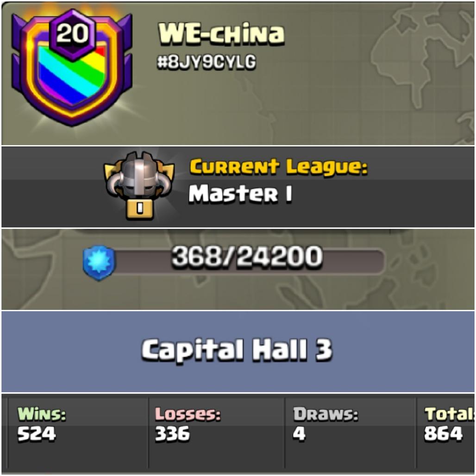Tap the level 20 hexagon badge

[72, 34]
